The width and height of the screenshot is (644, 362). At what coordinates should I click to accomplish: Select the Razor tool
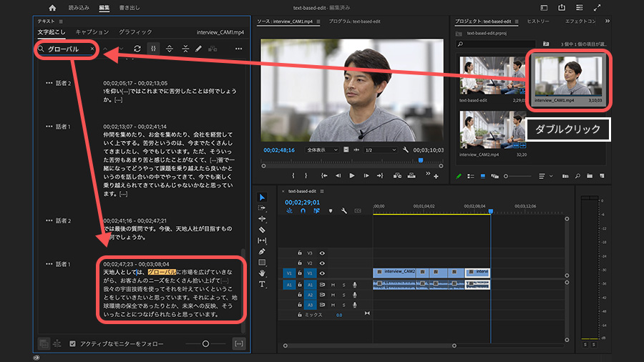(x=262, y=230)
